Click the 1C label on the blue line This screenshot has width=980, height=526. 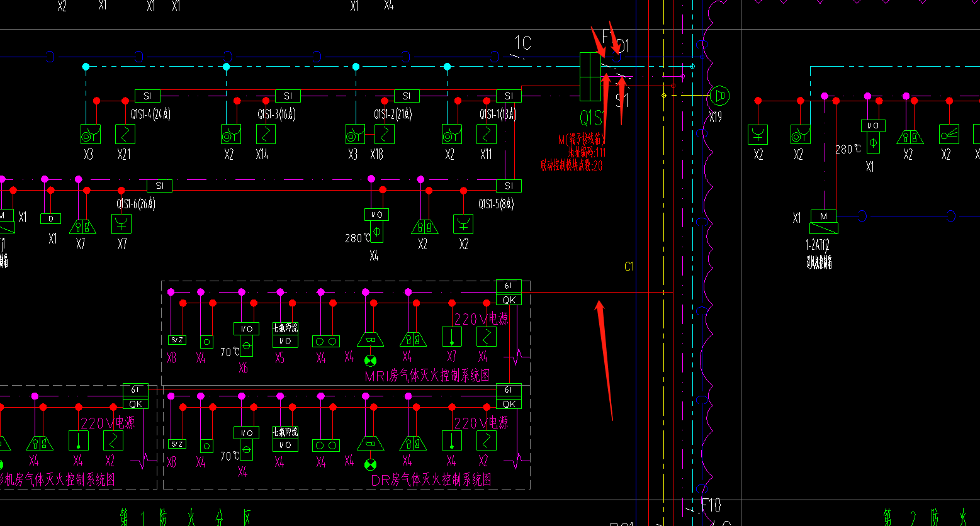pos(523,43)
